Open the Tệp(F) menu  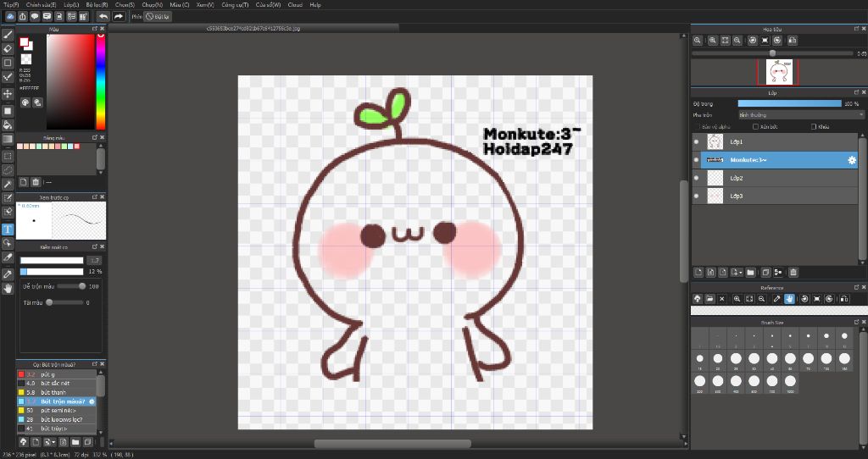[x=11, y=5]
